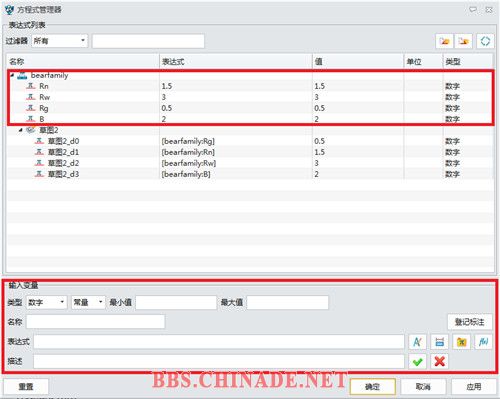The height and width of the screenshot is (399, 500).
Task: Click the dimension measure icon beside expression field
Action: click(x=439, y=342)
